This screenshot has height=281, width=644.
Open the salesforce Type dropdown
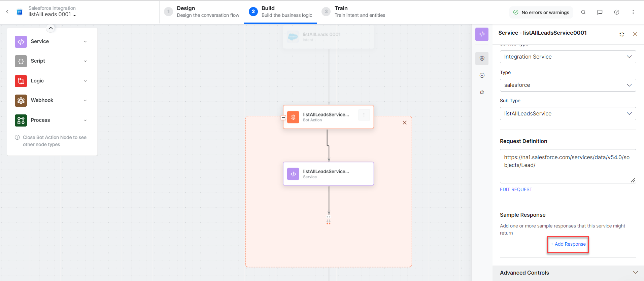(x=568, y=85)
